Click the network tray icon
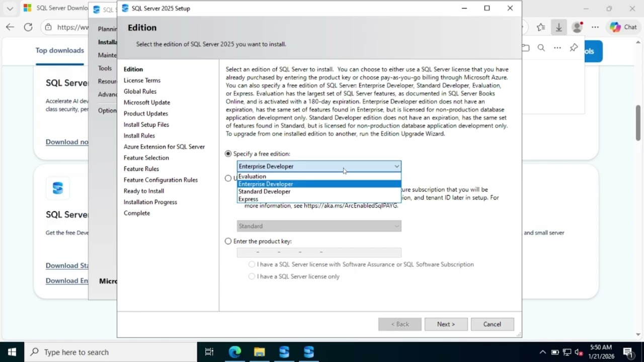This screenshot has width=644, height=362. pyautogui.click(x=567, y=352)
